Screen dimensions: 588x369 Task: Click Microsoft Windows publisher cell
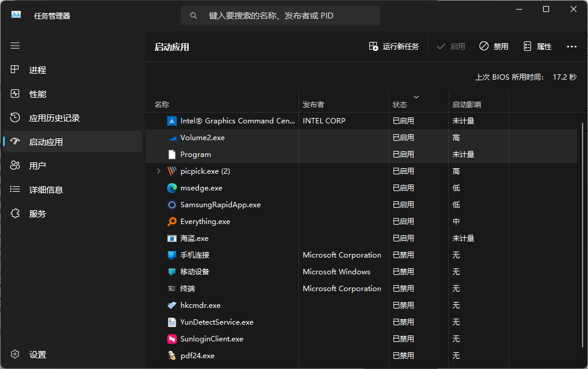tap(336, 271)
